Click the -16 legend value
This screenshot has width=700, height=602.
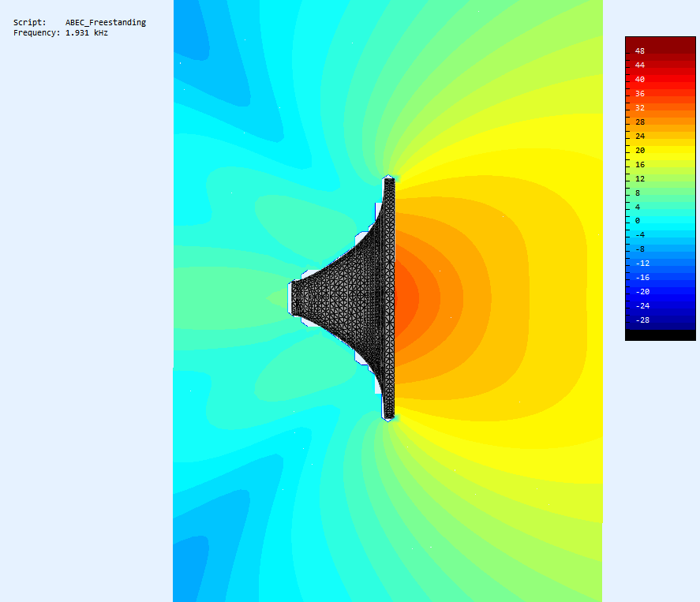(x=642, y=278)
